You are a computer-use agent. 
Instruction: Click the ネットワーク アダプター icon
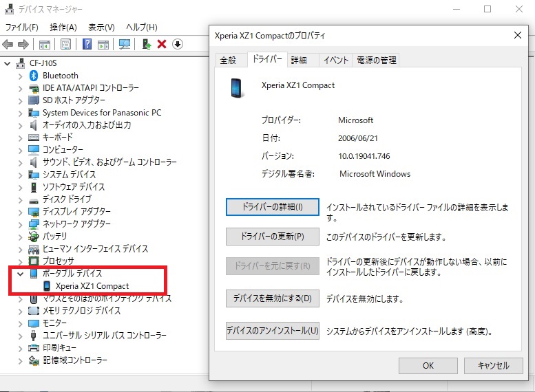(34, 224)
